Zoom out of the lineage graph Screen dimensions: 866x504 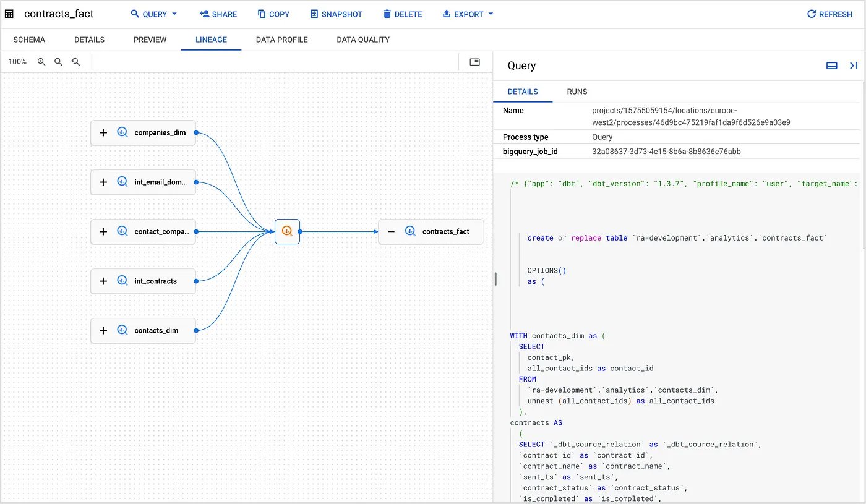tap(58, 61)
